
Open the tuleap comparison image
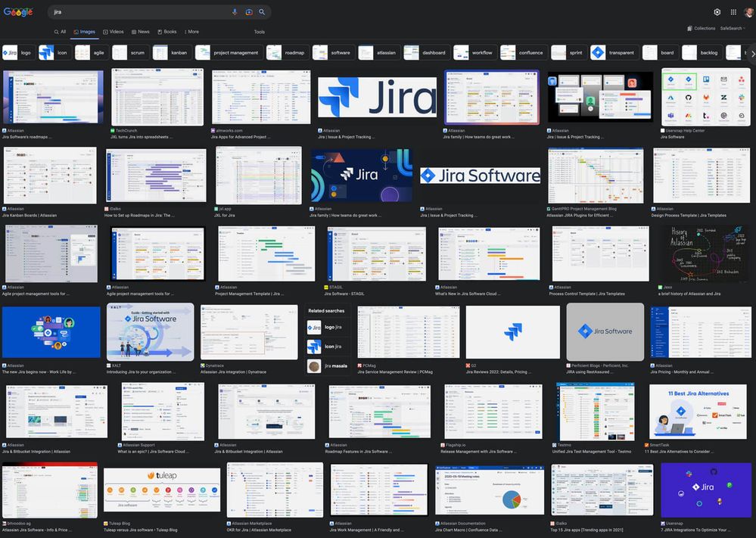[x=162, y=490]
